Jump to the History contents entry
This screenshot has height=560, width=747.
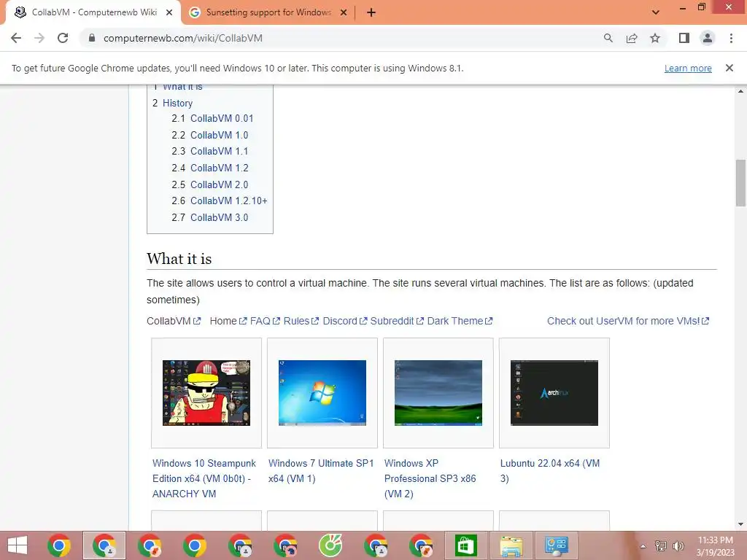click(x=177, y=103)
